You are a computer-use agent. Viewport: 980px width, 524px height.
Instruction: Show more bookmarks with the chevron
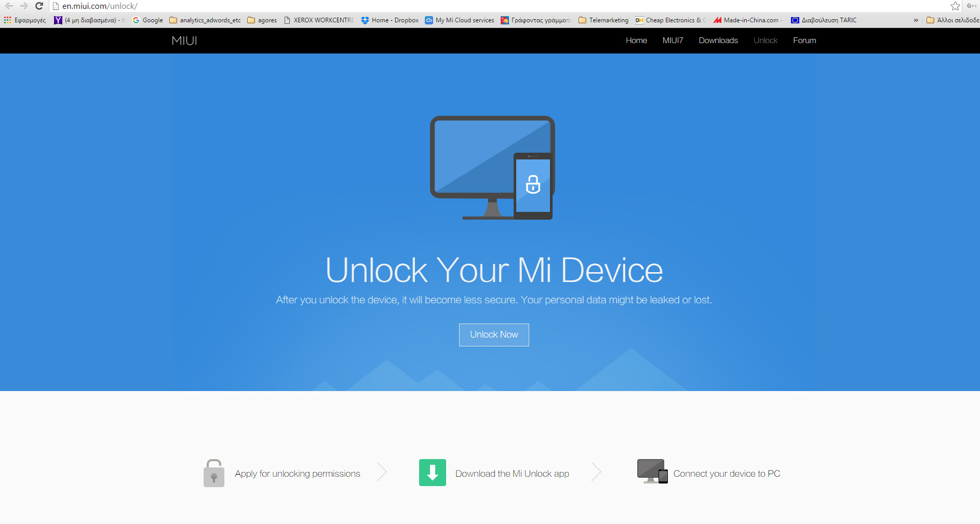click(916, 20)
